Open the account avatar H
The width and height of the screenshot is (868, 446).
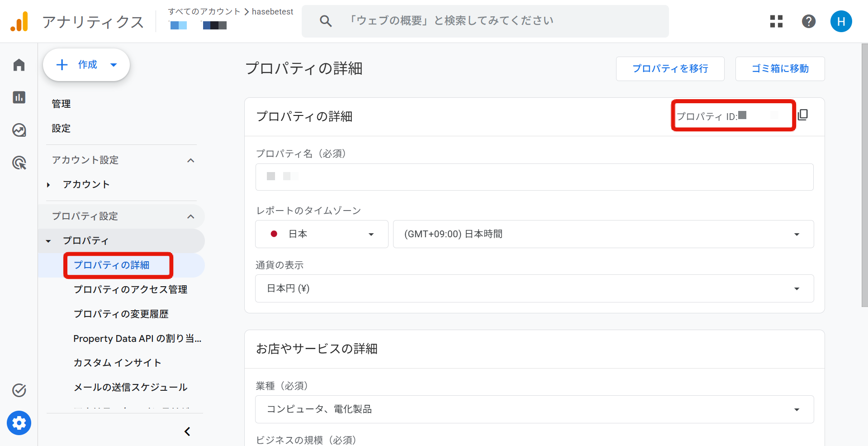pos(841,21)
